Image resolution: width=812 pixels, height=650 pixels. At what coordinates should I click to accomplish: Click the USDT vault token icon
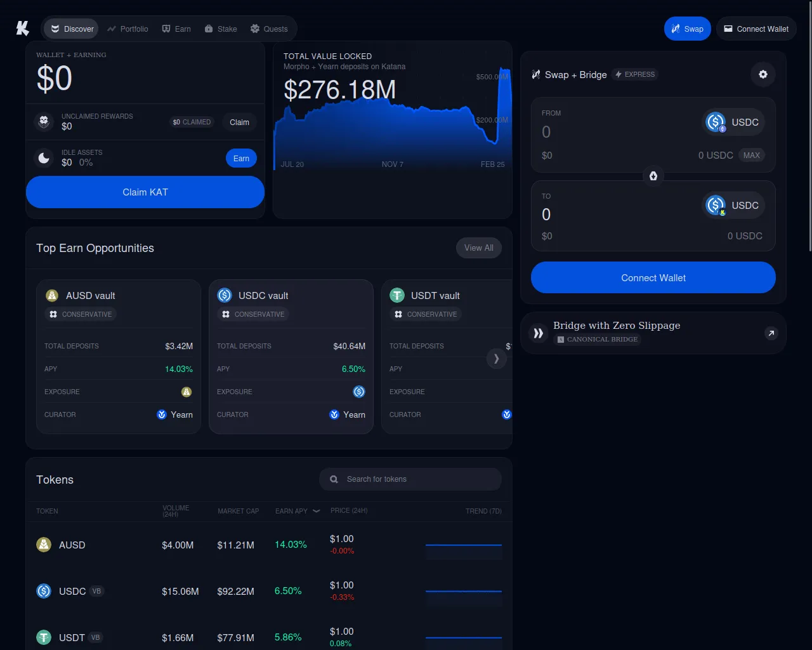tap(397, 295)
